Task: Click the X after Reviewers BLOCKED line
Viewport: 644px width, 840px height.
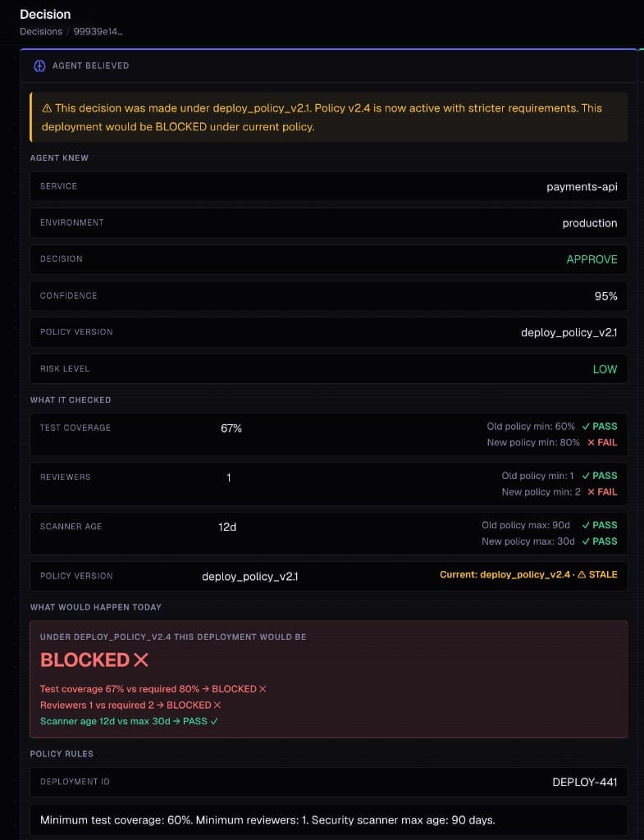Action: (217, 705)
